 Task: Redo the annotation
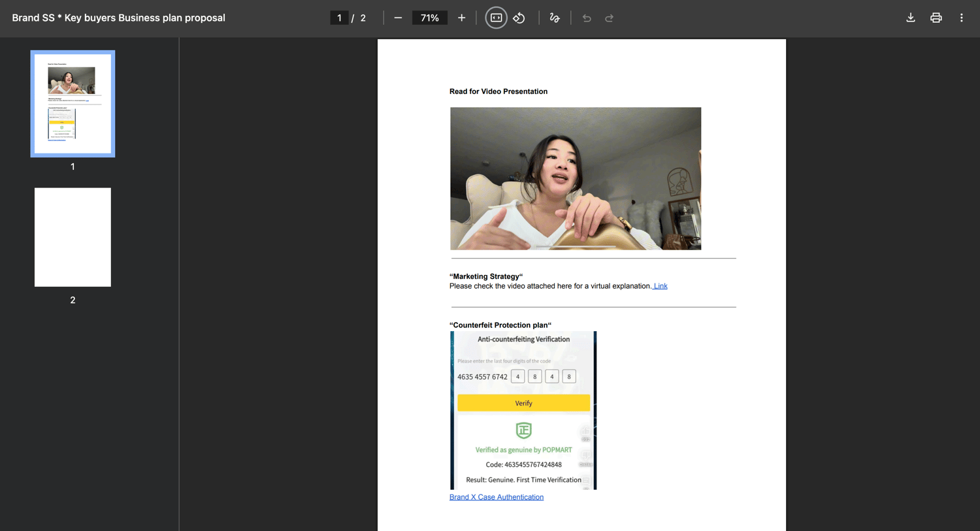click(x=609, y=18)
